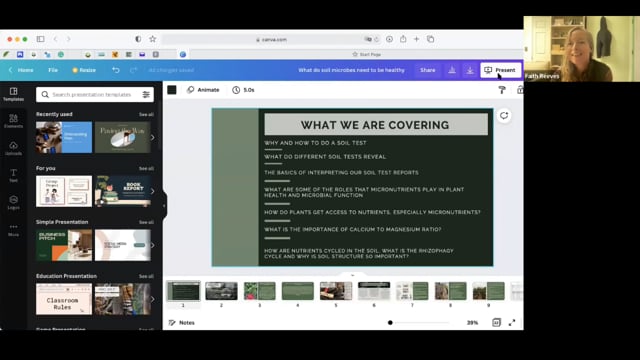Click the browser address bar canva.com
The width and height of the screenshot is (640, 360).
pyautogui.click(x=271, y=40)
